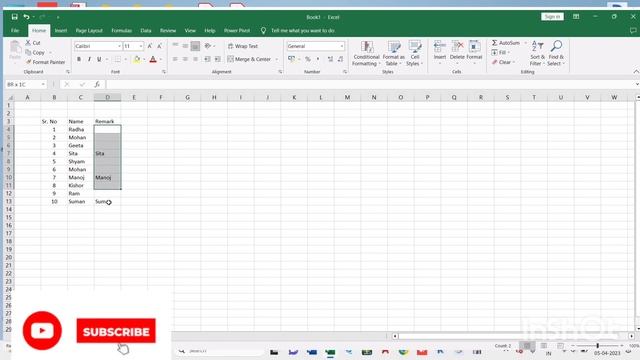
Task: Toggle Middle Align for cells
Action: pos(185,46)
